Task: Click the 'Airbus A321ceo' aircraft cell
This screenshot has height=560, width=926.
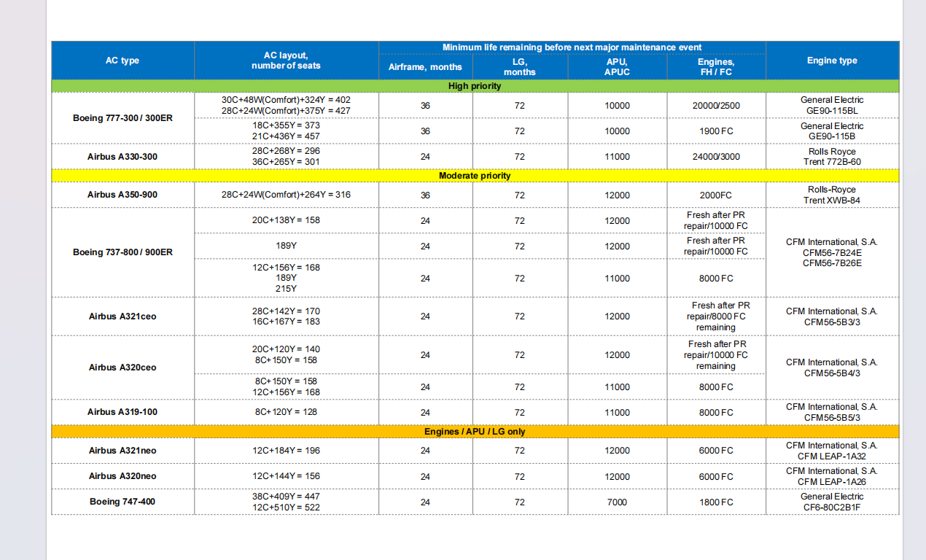Action: click(x=122, y=316)
